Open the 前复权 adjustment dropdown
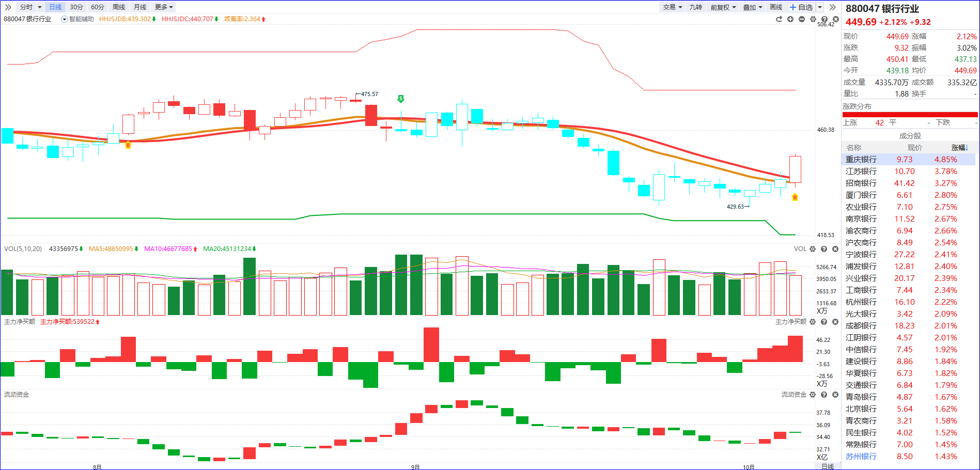 (723, 7)
